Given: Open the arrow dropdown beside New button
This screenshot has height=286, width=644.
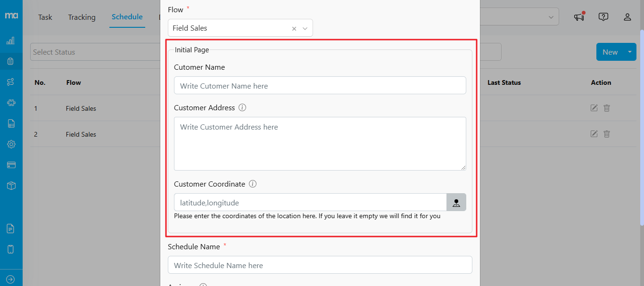Looking at the screenshot, I should 629,52.
